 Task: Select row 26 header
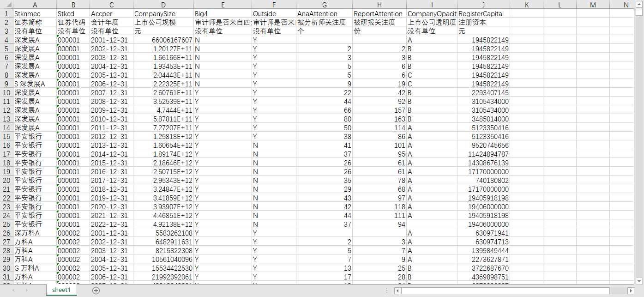6,233
